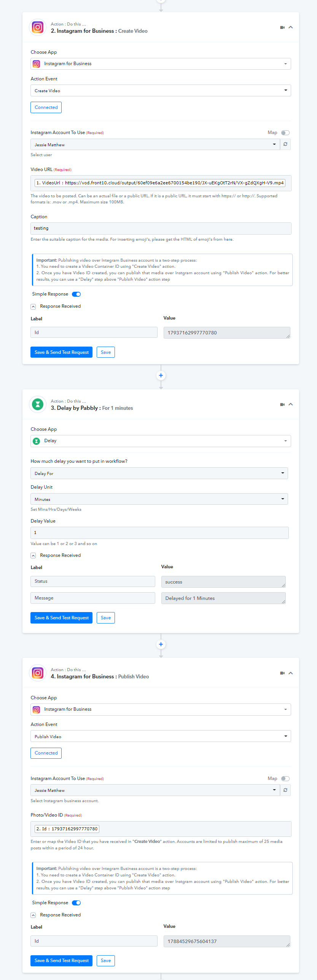The image size is (317, 980).
Task: Click Delay icon inside step 3 Choose App field
Action: pyautogui.click(x=37, y=441)
